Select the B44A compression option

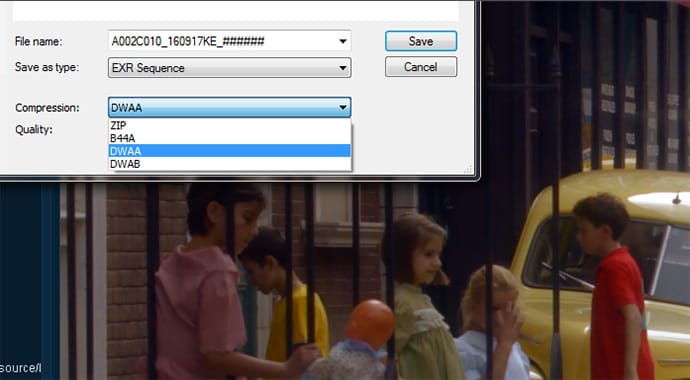click(x=229, y=138)
